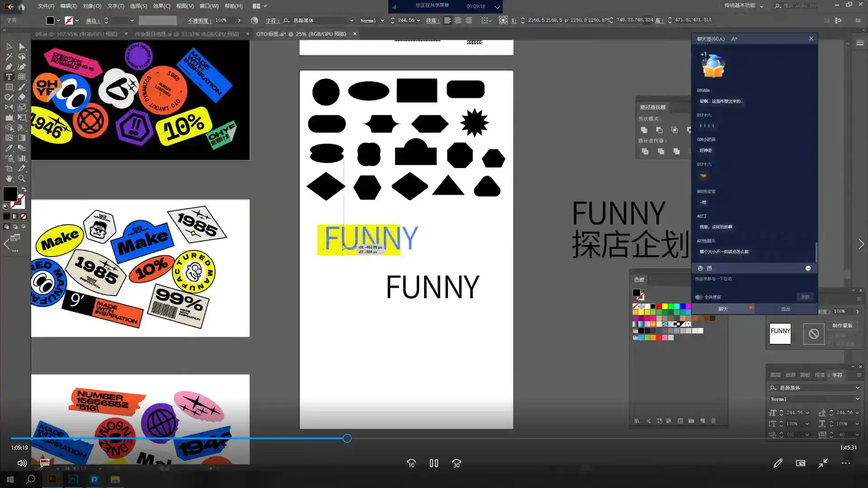The image size is (868, 488).
Task: Open the font size dropdown showing 244.56
Action: pos(418,20)
